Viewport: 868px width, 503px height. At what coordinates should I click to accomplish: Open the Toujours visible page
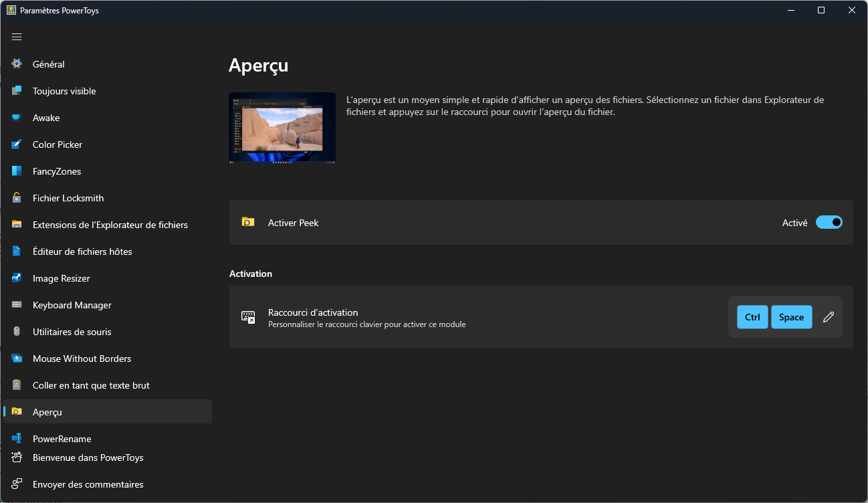[x=108, y=91]
